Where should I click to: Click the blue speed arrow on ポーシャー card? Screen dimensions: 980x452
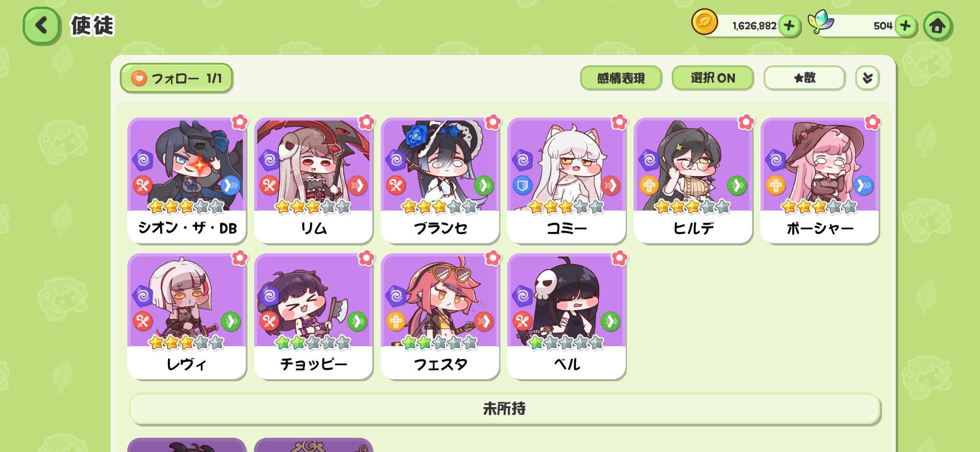864,185
